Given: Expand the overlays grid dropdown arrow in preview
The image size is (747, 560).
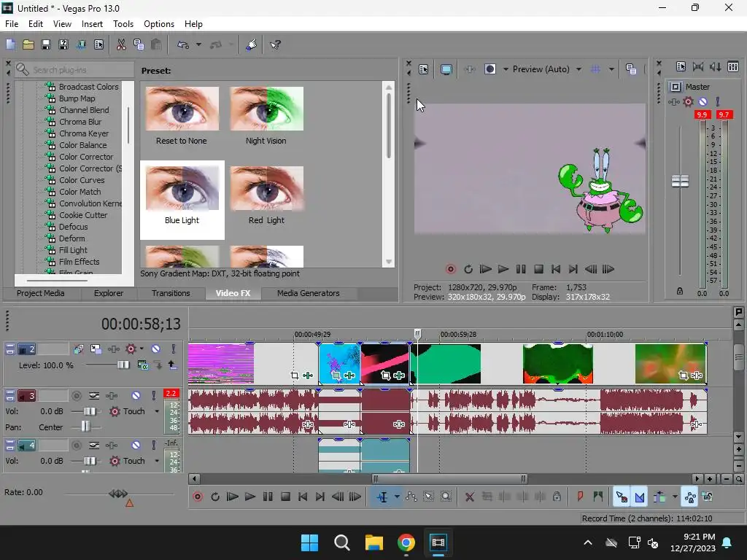Looking at the screenshot, I should (611, 69).
